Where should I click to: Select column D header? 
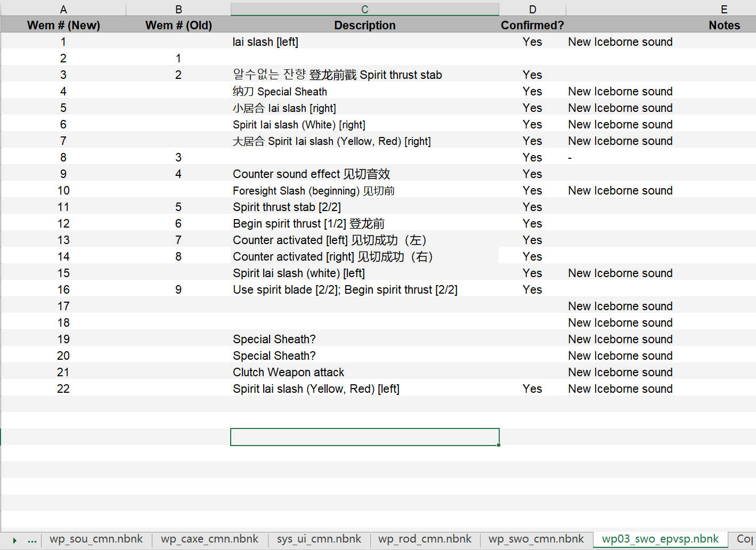(x=532, y=9)
